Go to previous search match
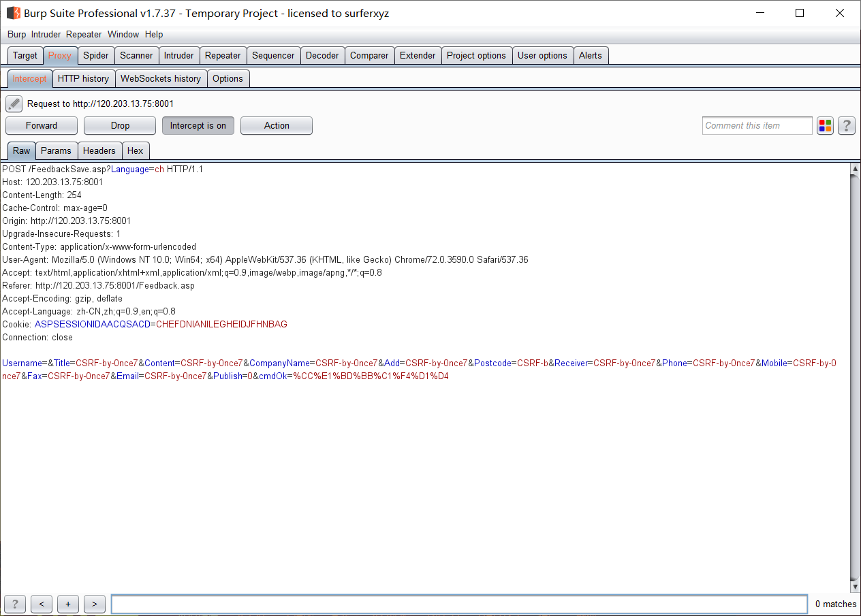The width and height of the screenshot is (861, 616). pyautogui.click(x=42, y=604)
